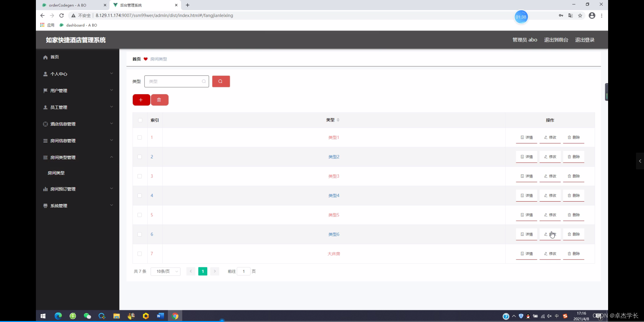Expand the 用户管理 menu section
644x322 pixels.
pos(60,90)
